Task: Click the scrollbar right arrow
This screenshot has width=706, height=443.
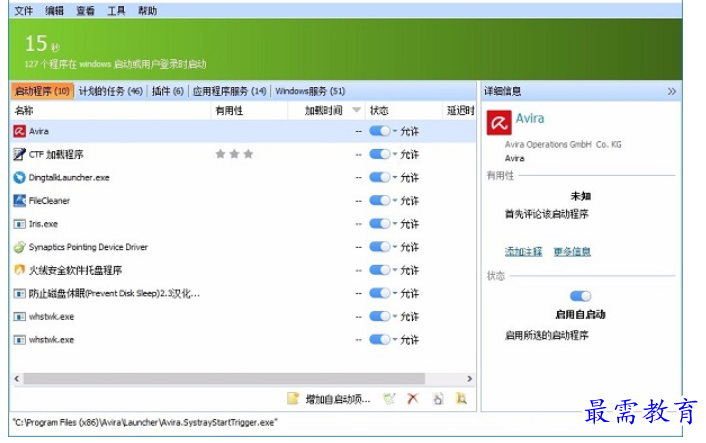Action: tap(470, 379)
